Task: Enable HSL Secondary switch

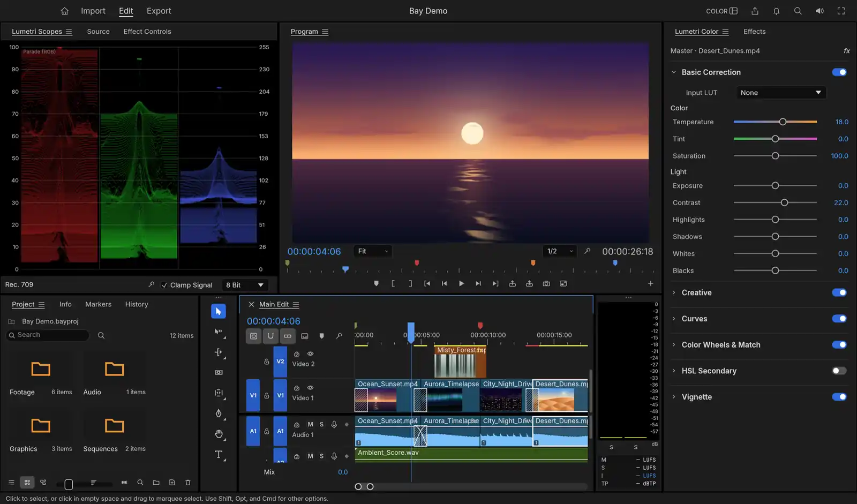Action: (x=839, y=371)
